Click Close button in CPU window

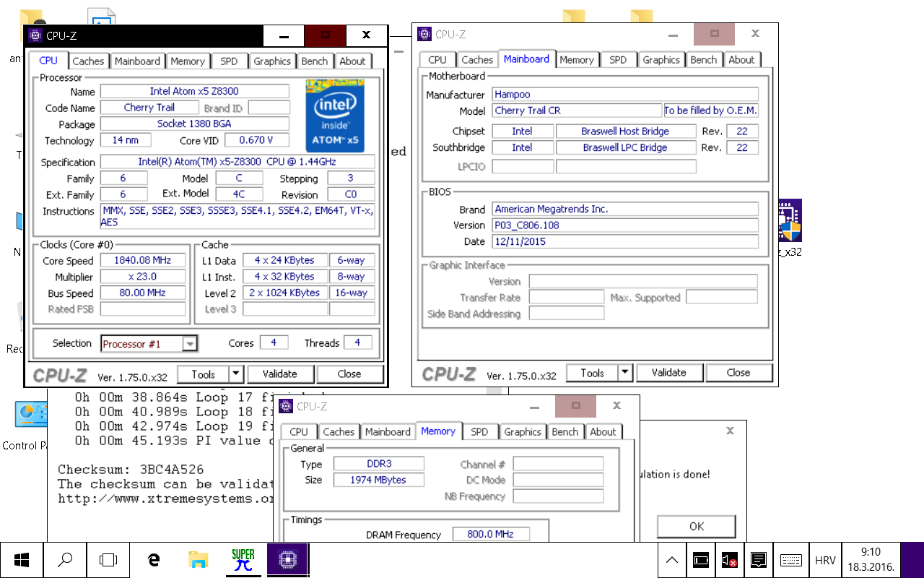coord(349,374)
